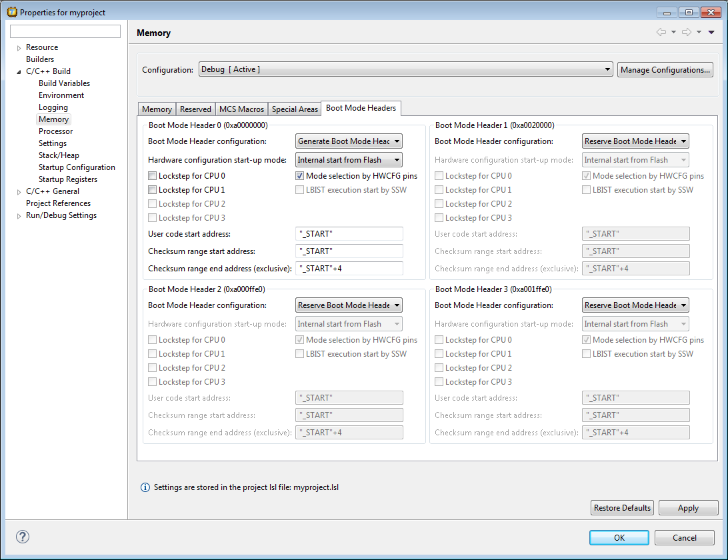Toggle LBIST execution start by SSW in Header 1
Image resolution: width=728 pixels, height=560 pixels.
tap(586, 189)
